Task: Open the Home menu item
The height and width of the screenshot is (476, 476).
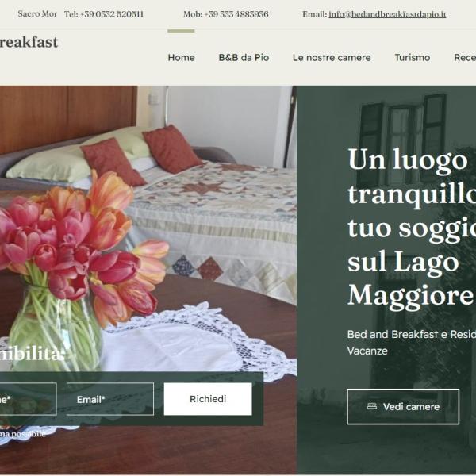Action: [x=181, y=57]
